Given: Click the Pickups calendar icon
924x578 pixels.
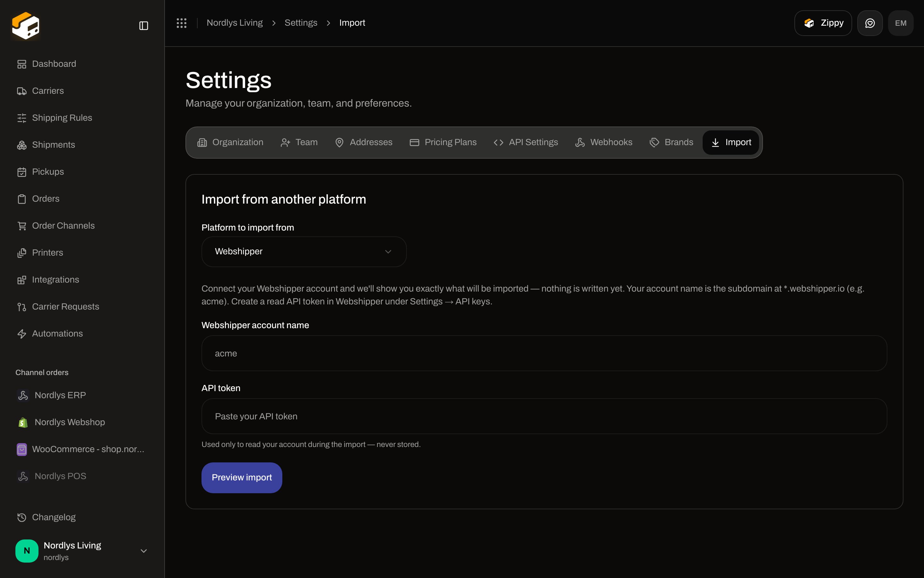Looking at the screenshot, I should tap(22, 172).
